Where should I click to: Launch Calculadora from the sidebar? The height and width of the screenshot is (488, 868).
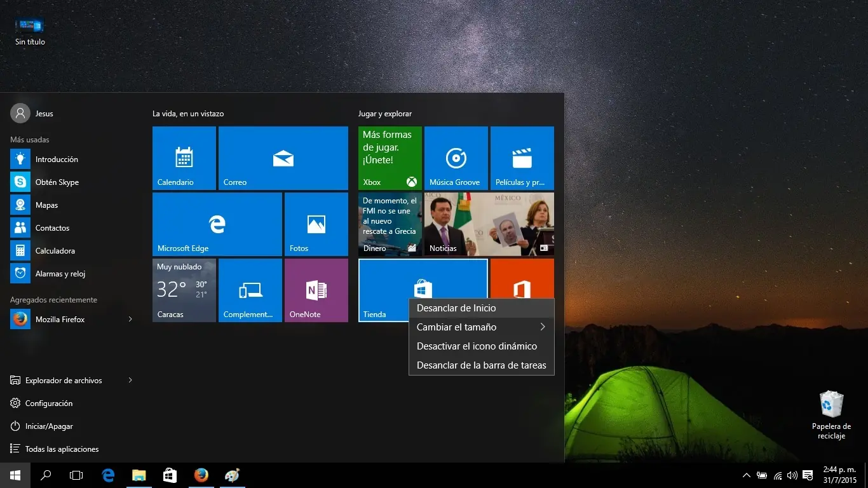(x=55, y=250)
